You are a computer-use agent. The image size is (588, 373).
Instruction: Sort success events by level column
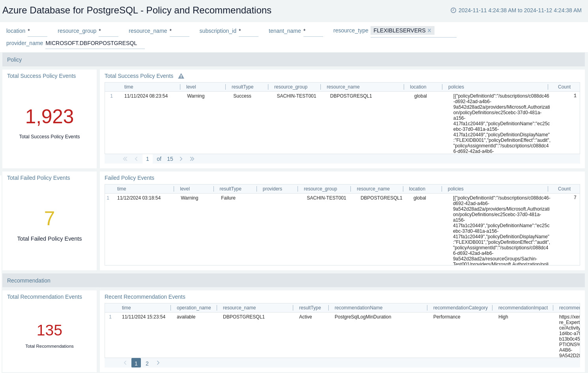(x=191, y=87)
